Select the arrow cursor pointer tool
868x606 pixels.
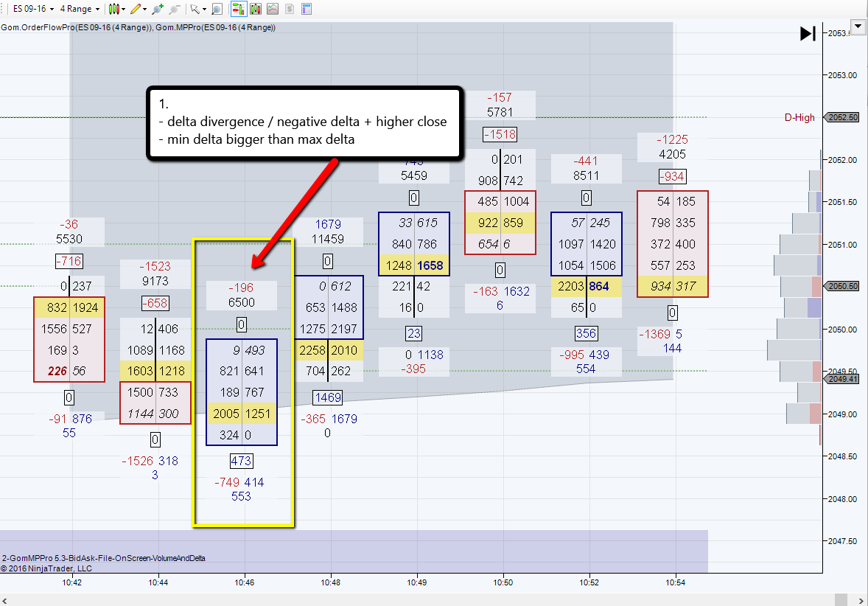point(195,9)
